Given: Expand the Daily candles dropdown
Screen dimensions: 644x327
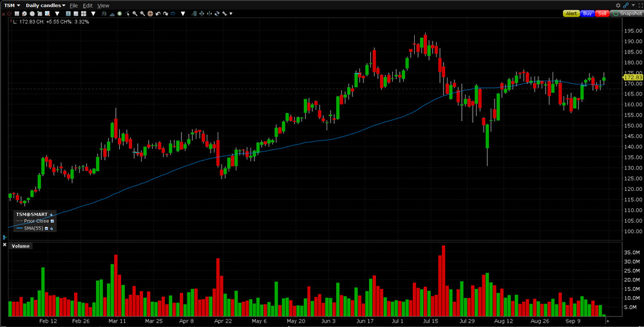Looking at the screenshot, I should pyautogui.click(x=45, y=5).
